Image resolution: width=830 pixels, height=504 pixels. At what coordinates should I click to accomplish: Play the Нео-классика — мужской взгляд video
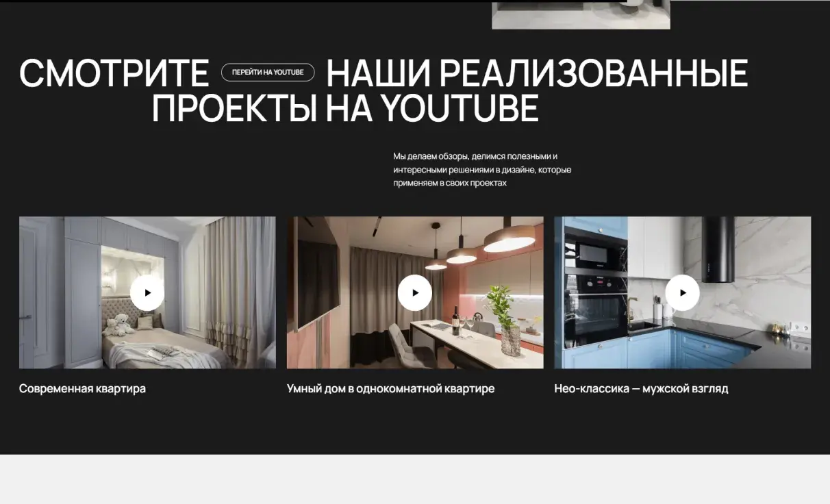(x=682, y=292)
